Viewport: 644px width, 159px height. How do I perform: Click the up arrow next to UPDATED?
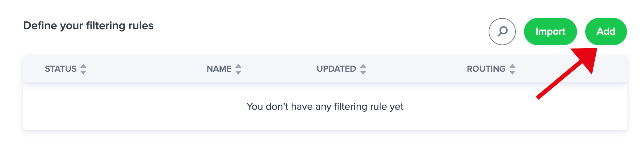point(363,66)
